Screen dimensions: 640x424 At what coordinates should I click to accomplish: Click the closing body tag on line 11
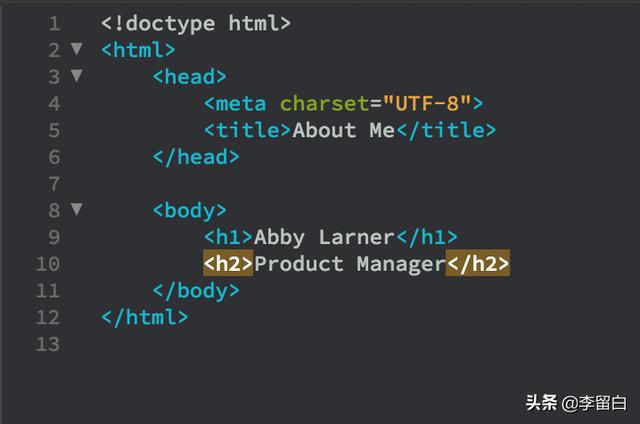(x=196, y=291)
